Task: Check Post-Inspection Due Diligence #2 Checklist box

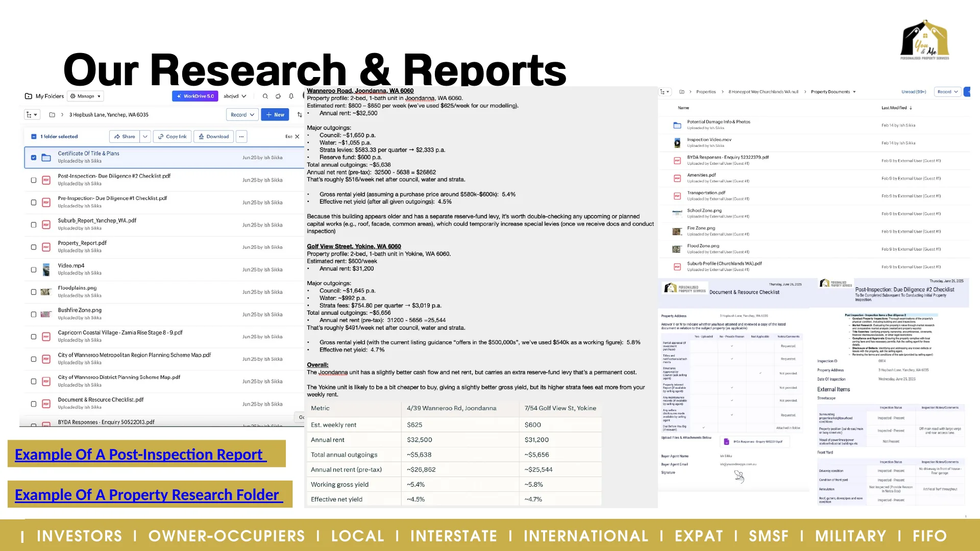Action: point(34,180)
